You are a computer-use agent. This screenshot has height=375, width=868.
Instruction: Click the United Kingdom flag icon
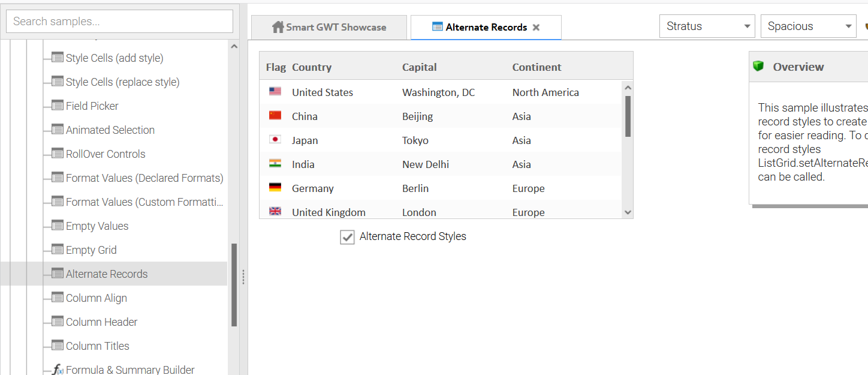point(275,211)
